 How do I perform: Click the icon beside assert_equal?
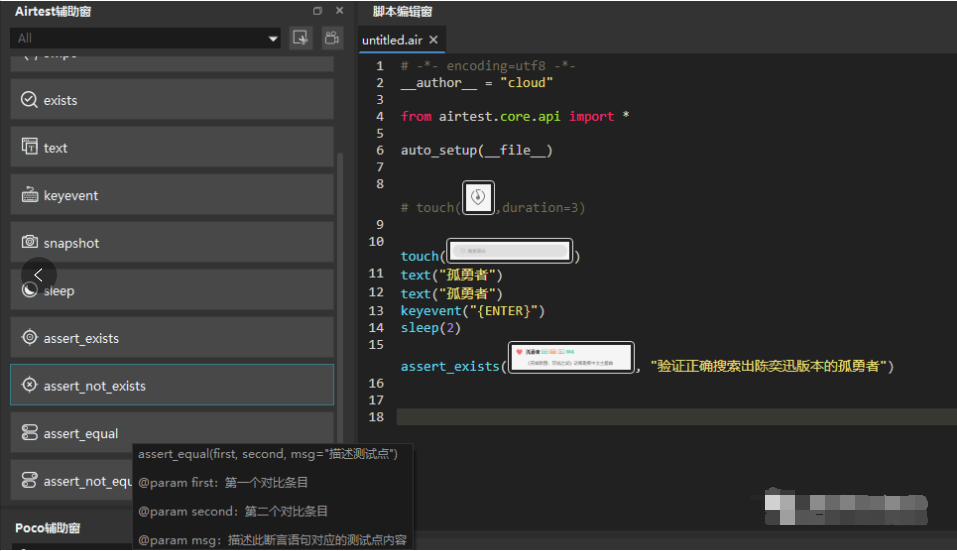click(x=29, y=432)
